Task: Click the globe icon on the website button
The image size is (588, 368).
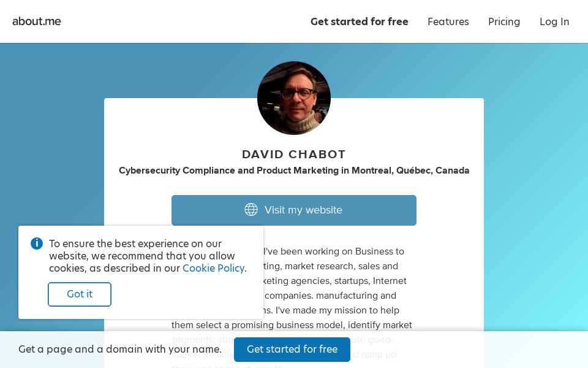Action: click(251, 210)
